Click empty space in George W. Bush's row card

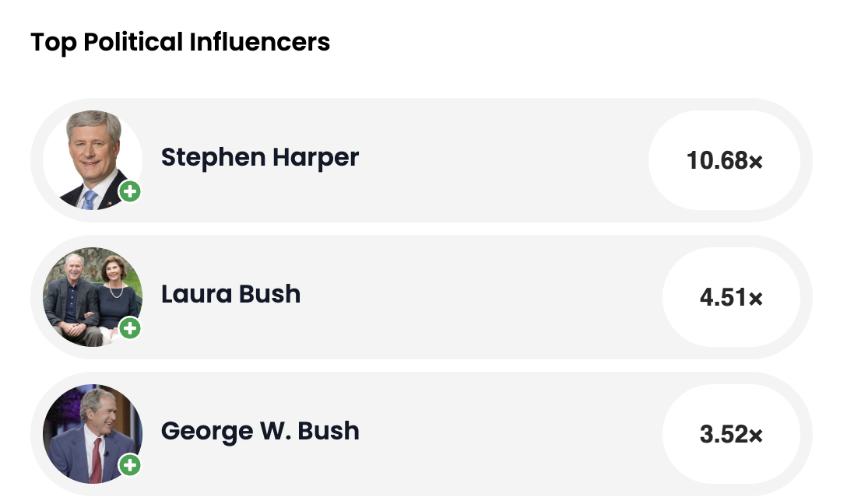click(506, 434)
